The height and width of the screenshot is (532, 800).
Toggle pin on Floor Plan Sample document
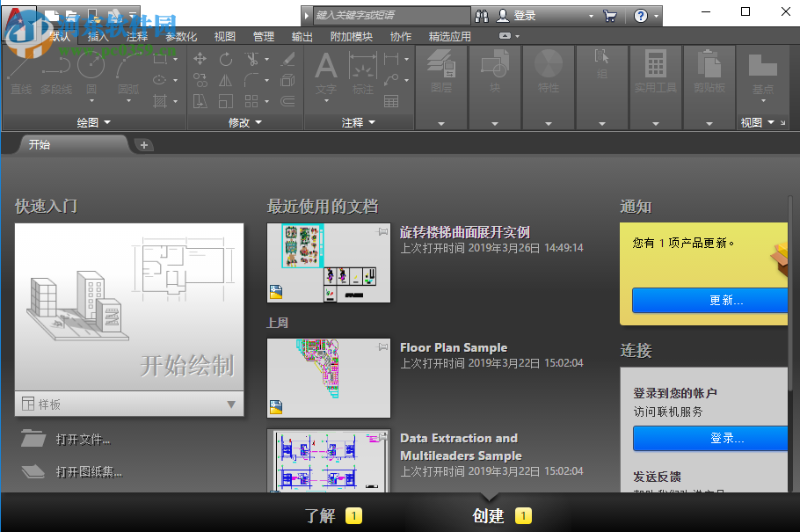click(x=382, y=346)
